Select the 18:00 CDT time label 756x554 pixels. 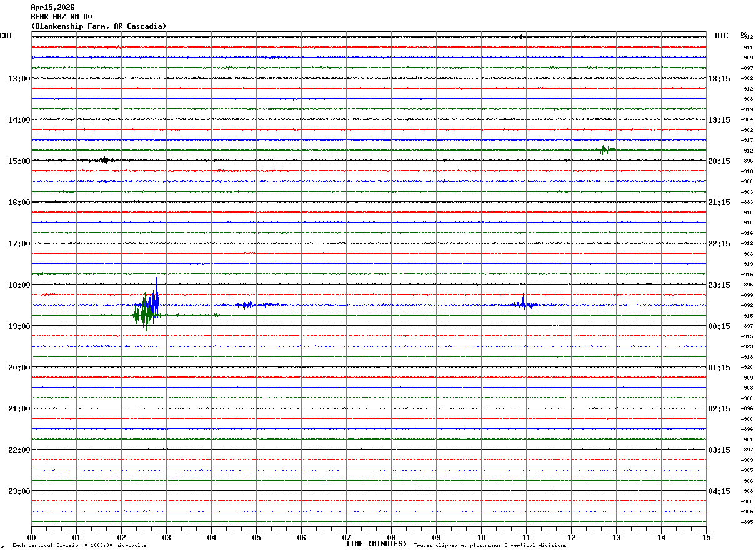coord(19,285)
